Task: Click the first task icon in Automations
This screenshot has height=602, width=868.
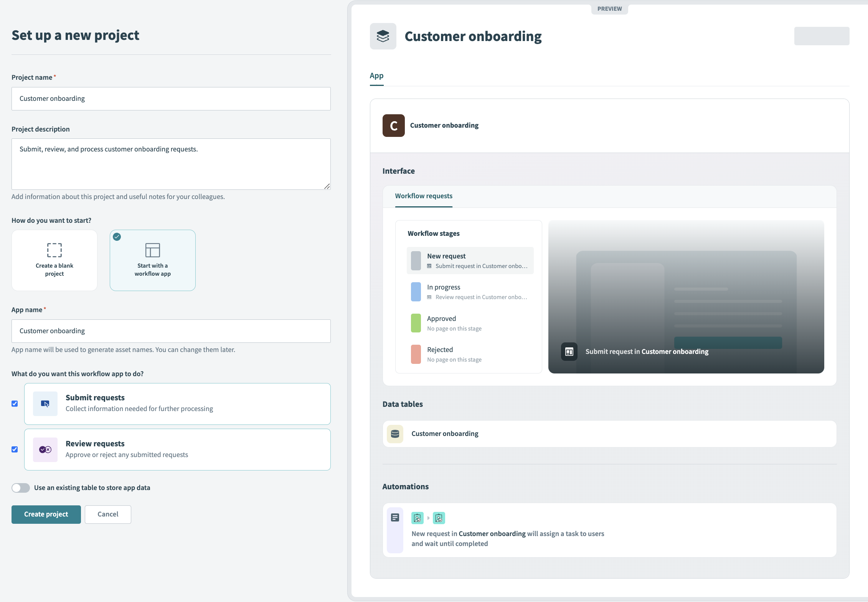Action: pyautogui.click(x=417, y=518)
